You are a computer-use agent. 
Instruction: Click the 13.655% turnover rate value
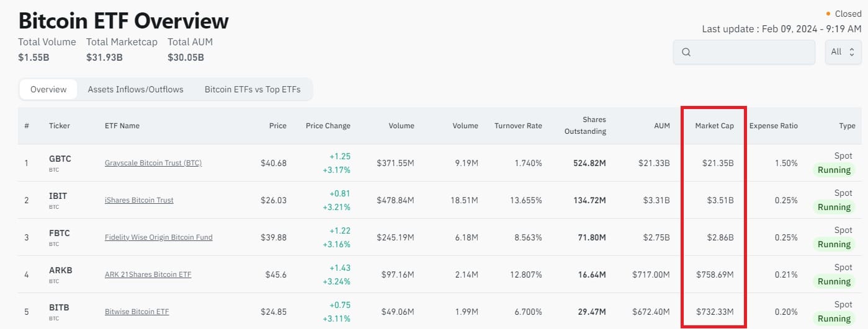click(526, 200)
